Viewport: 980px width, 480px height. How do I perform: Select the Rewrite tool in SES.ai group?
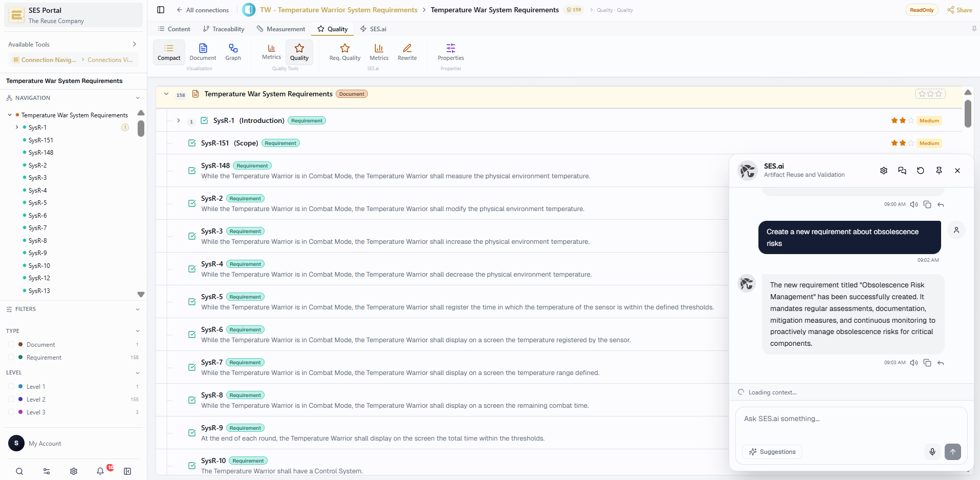coord(407,52)
